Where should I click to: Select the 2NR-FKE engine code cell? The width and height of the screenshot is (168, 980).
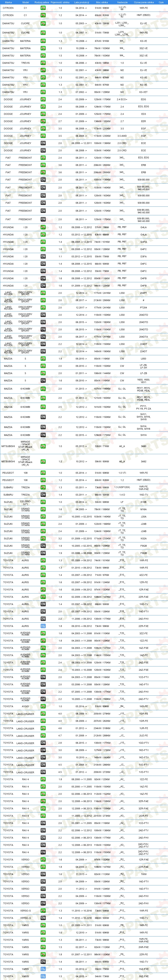(144, 947)
